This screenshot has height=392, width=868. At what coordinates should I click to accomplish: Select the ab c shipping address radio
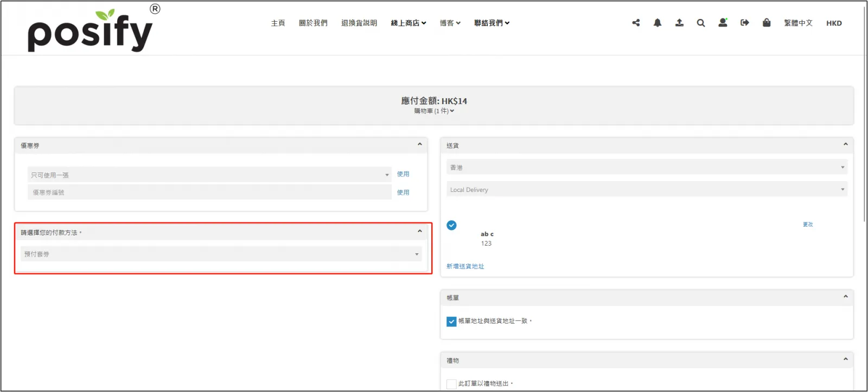pos(451,226)
